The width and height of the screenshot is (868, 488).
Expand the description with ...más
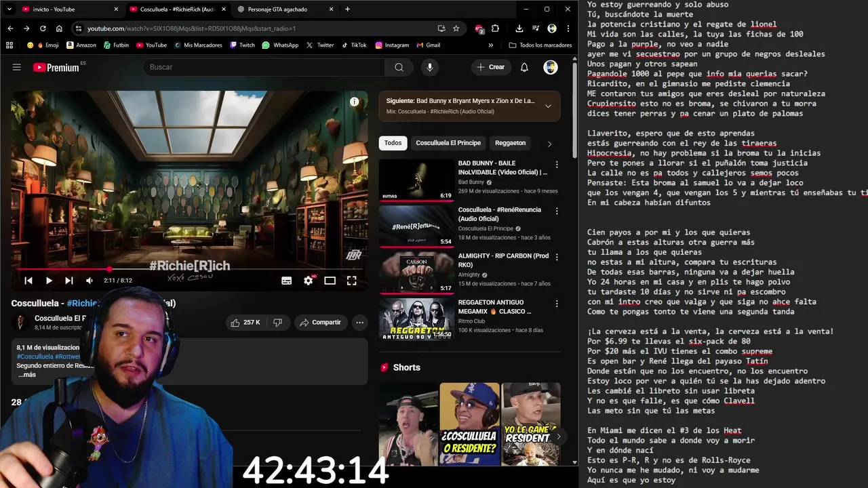click(27, 375)
